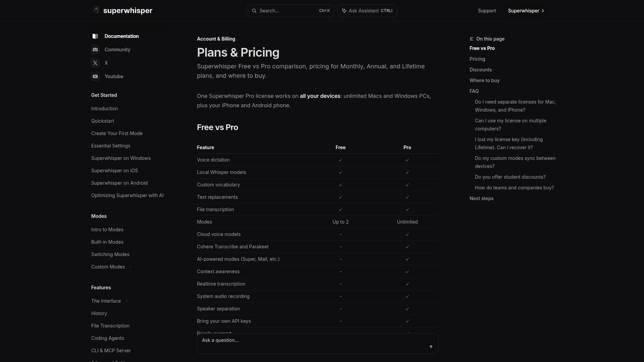Submit question with the arrow-up icon

click(431, 346)
